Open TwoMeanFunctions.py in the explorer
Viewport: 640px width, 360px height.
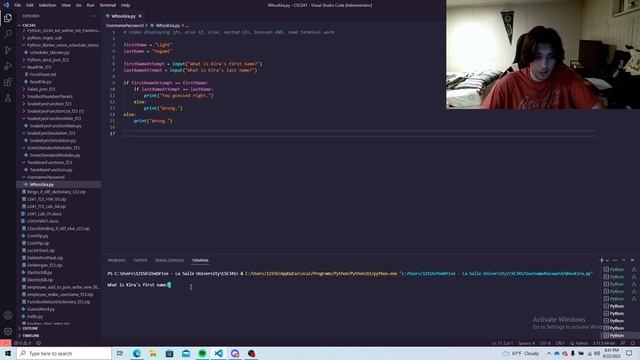[x=51, y=170]
